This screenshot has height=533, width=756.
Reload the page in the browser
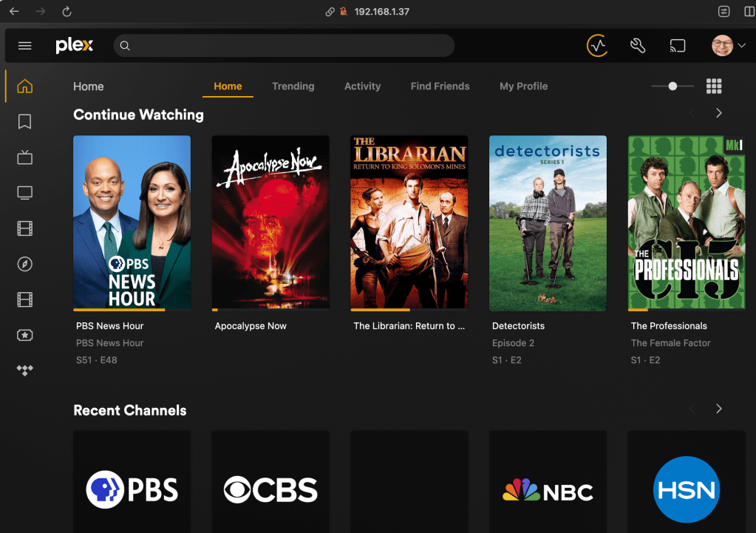pyautogui.click(x=67, y=12)
